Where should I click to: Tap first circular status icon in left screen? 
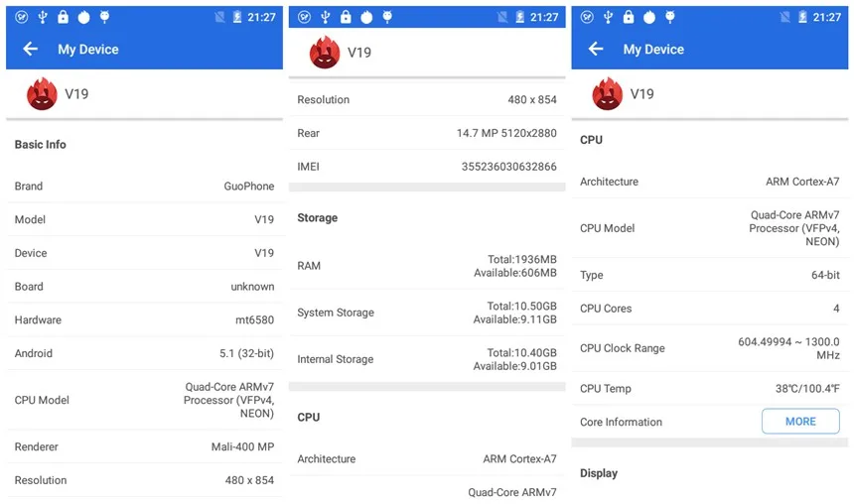[22, 18]
